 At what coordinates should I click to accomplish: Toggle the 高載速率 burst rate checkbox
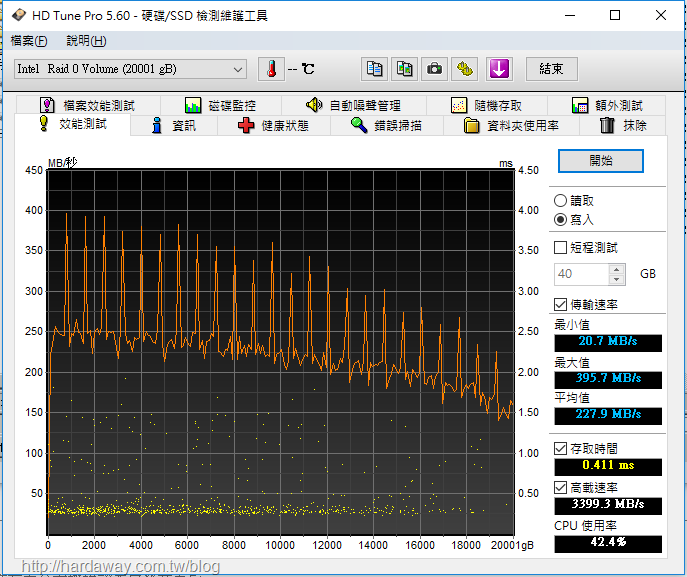click(560, 487)
